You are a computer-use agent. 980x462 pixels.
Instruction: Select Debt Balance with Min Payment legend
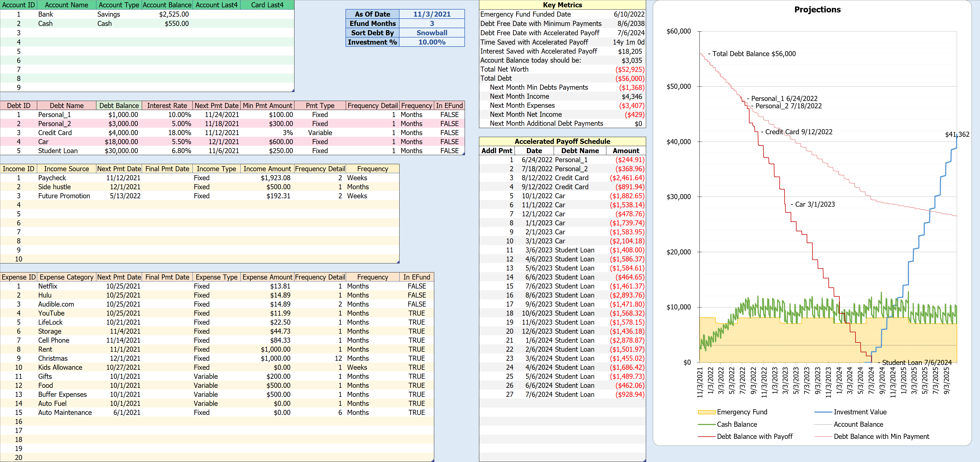pos(872,437)
